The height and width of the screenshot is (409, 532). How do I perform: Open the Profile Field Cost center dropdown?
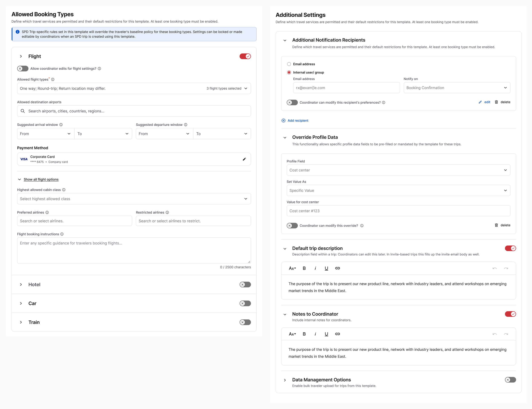(398, 170)
